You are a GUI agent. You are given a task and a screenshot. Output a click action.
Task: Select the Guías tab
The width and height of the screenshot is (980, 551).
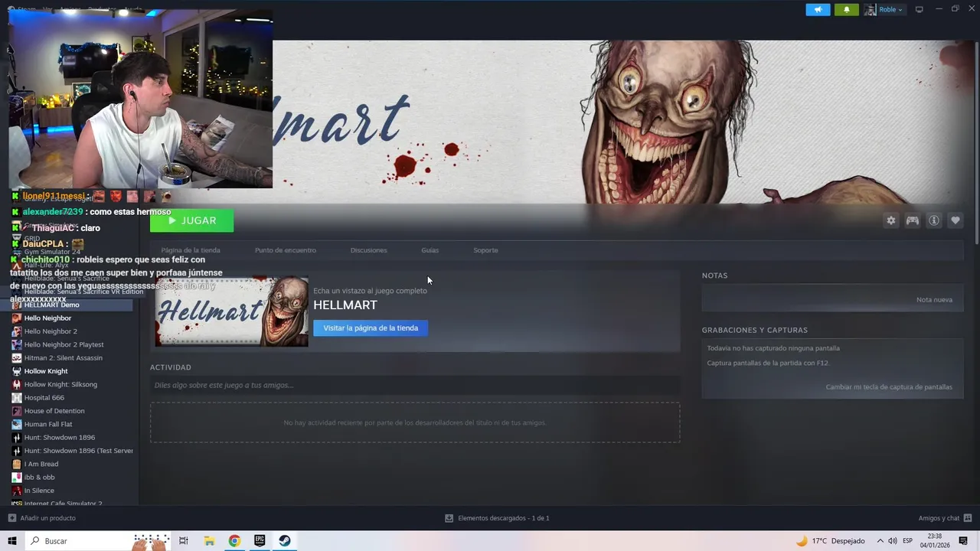[x=430, y=250]
